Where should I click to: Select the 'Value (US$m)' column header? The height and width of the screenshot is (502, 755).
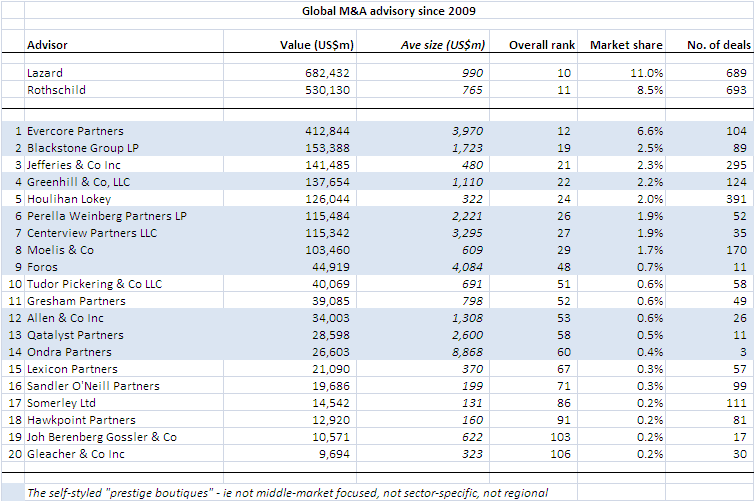point(319,46)
